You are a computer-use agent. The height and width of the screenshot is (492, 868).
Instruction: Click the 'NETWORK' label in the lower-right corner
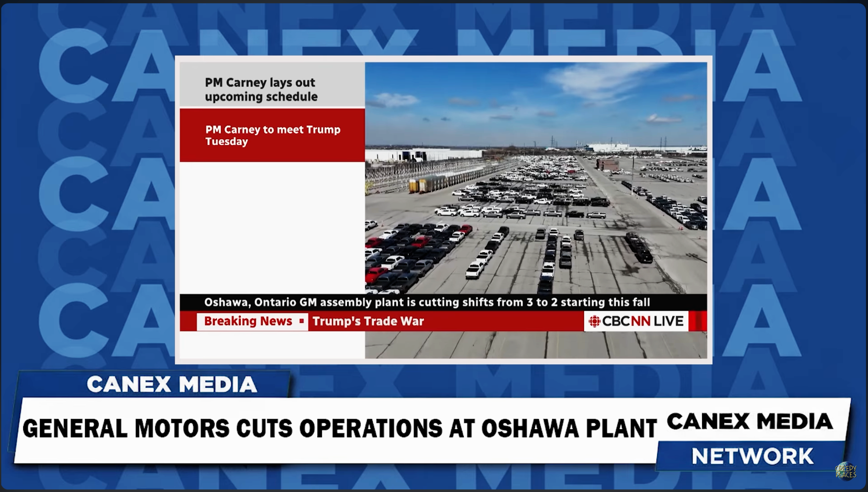click(752, 456)
